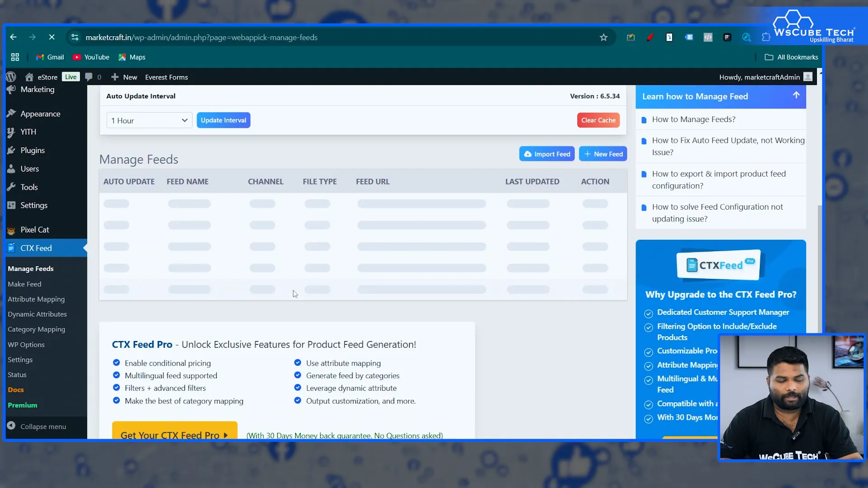This screenshot has width=868, height=488.
Task: Click Get Your CTX Feed Pro button
Action: pyautogui.click(x=175, y=430)
